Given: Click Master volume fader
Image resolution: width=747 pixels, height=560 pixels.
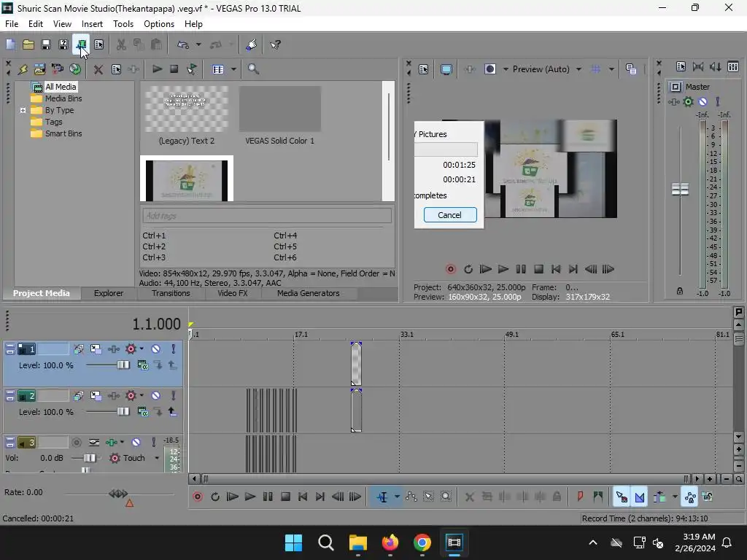Looking at the screenshot, I should click(680, 189).
